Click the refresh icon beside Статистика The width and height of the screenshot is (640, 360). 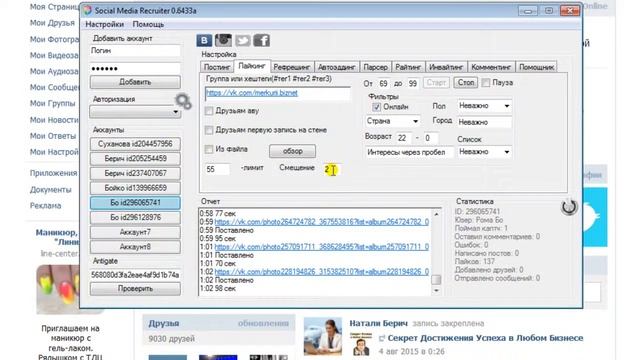click(x=569, y=207)
